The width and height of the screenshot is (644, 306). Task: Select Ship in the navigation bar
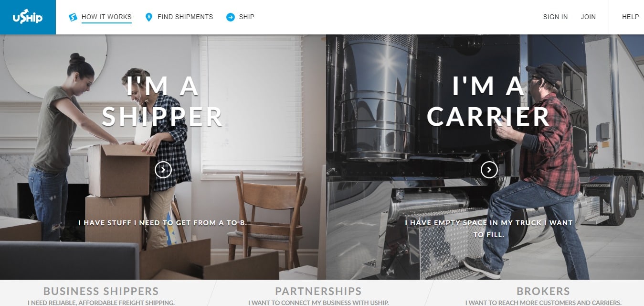(x=247, y=17)
